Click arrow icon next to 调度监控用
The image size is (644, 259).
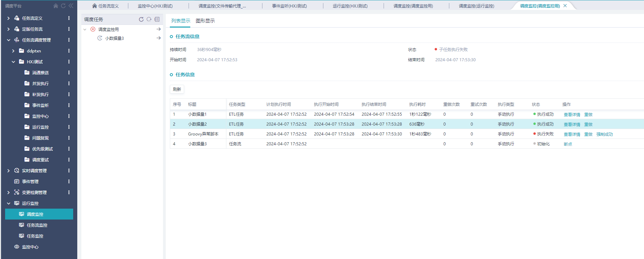tap(159, 29)
